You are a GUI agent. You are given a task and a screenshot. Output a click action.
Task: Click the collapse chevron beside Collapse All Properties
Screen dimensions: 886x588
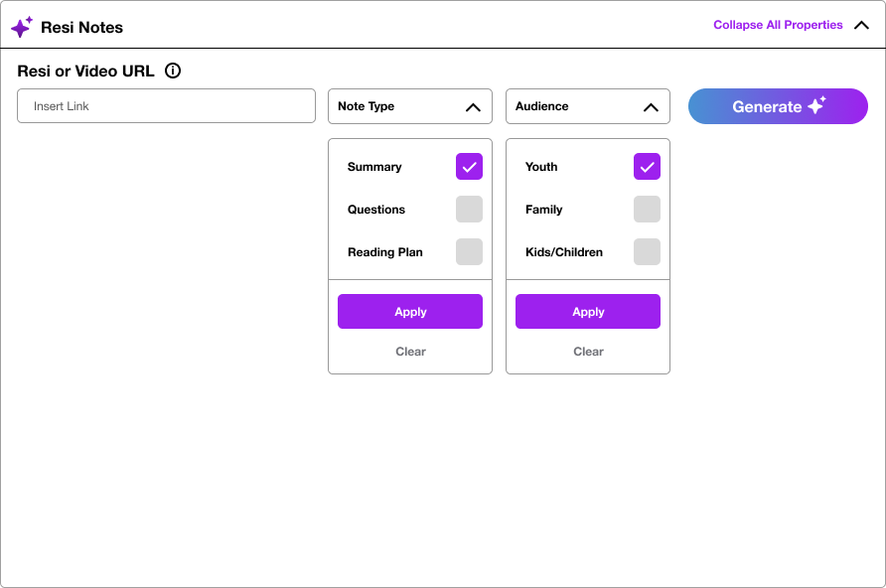coord(861,25)
